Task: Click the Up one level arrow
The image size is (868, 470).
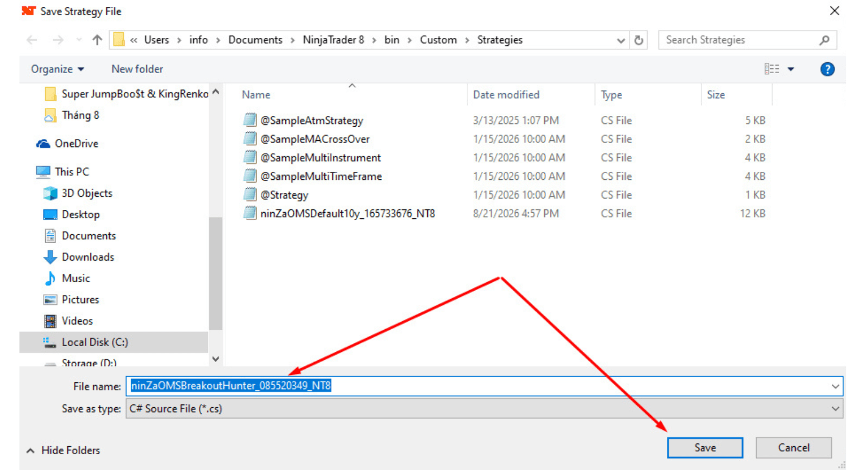Action: pyautogui.click(x=97, y=40)
